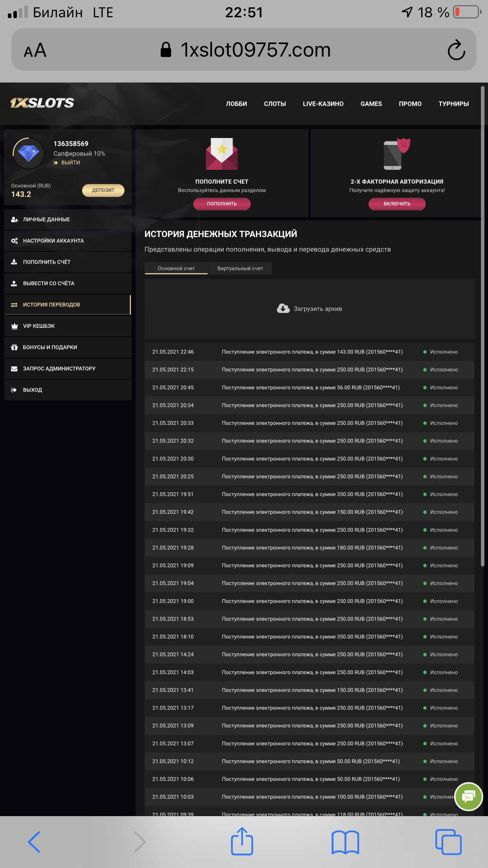Click transaction row dated 21.05.2021 18:10
The height and width of the screenshot is (868, 488).
point(310,636)
